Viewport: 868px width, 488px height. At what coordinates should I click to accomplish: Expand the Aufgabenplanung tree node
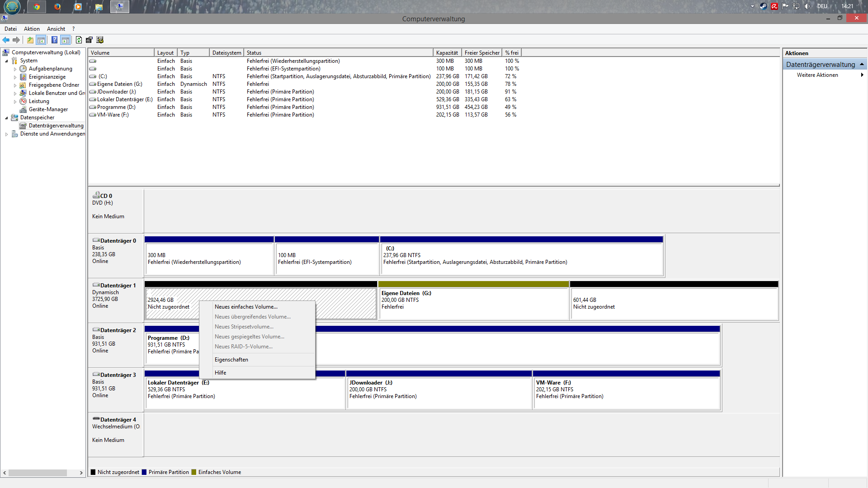[15, 69]
